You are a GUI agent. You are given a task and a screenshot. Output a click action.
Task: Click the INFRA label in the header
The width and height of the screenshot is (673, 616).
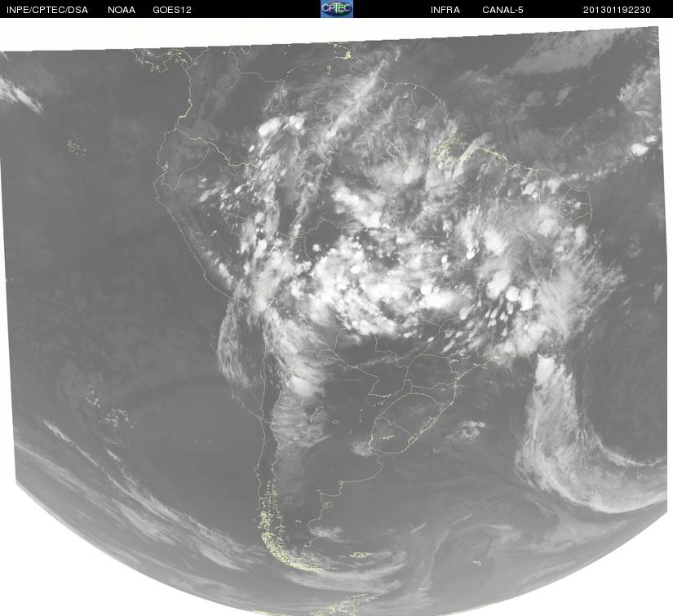[445, 10]
